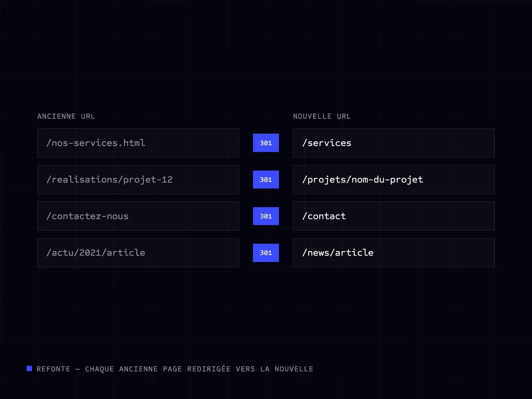Select the /actu/2021/article old URL row
The height and width of the screenshot is (399, 532).
tap(138, 253)
